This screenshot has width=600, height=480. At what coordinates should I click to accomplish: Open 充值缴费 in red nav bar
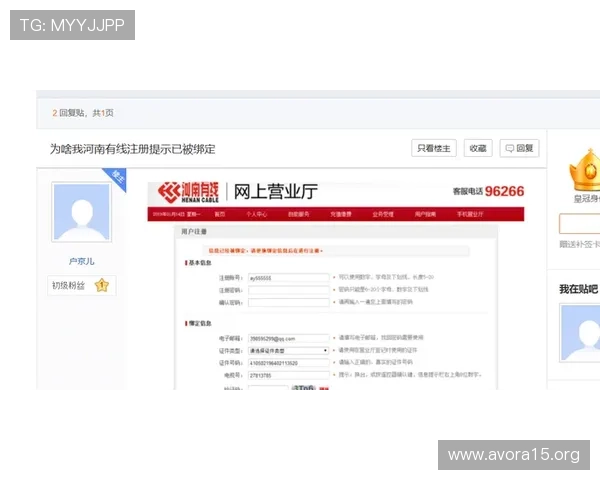(341, 214)
